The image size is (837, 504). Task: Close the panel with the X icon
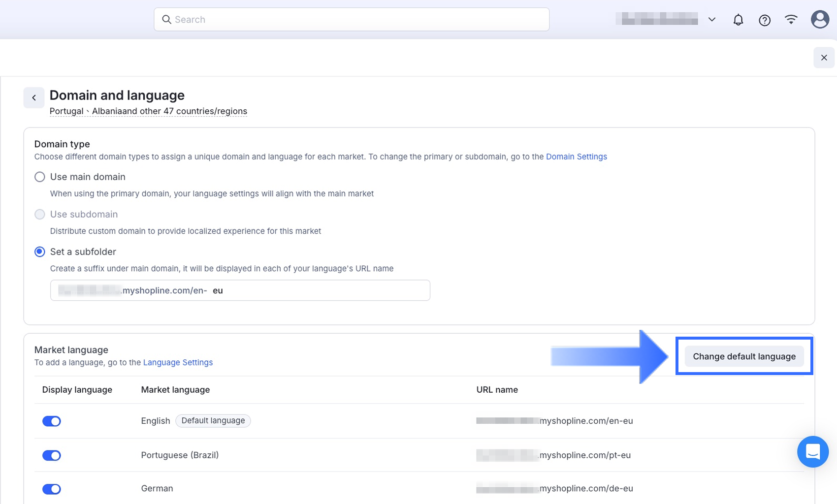pos(824,58)
